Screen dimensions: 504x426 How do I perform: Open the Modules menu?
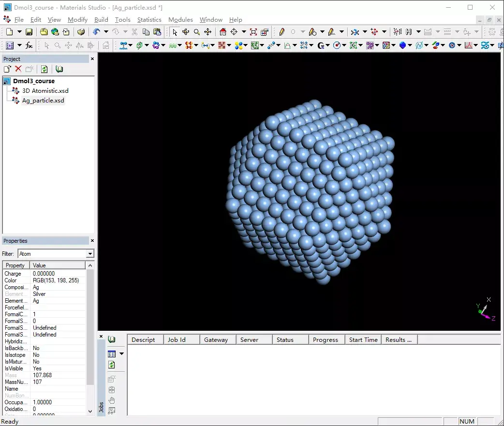(180, 20)
